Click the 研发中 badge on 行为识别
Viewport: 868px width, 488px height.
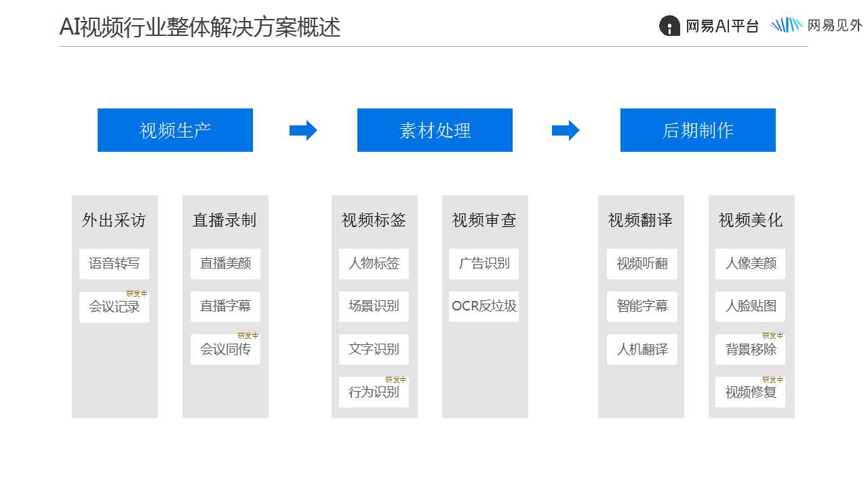coord(396,380)
